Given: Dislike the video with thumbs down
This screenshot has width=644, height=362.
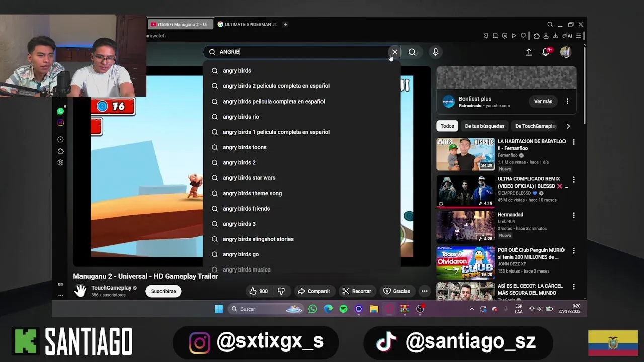Looking at the screenshot, I should [282, 291].
